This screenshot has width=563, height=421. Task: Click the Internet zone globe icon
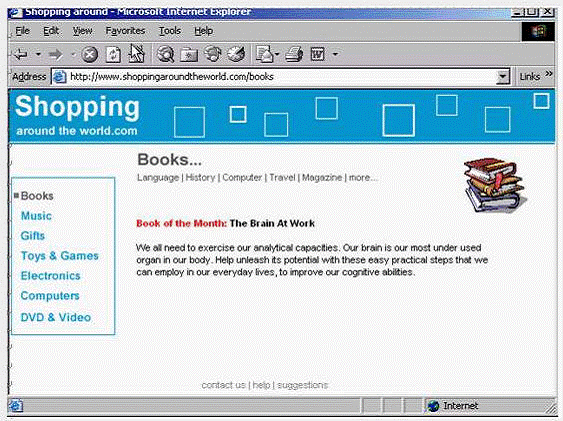[x=434, y=406]
